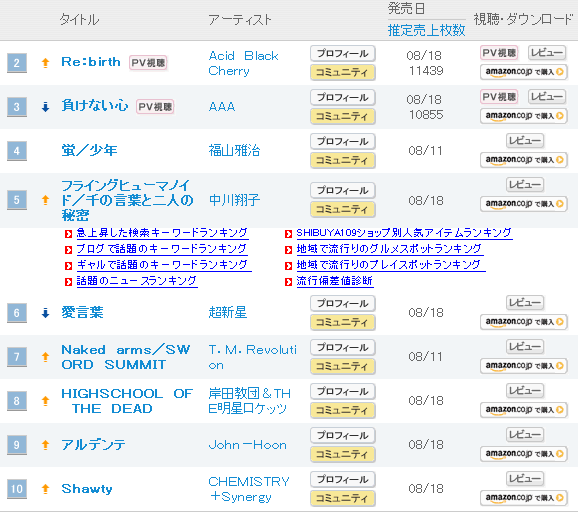Click コミュニティ button for 中川翔子
Viewport: 578px width, 513px height.
[x=343, y=209]
